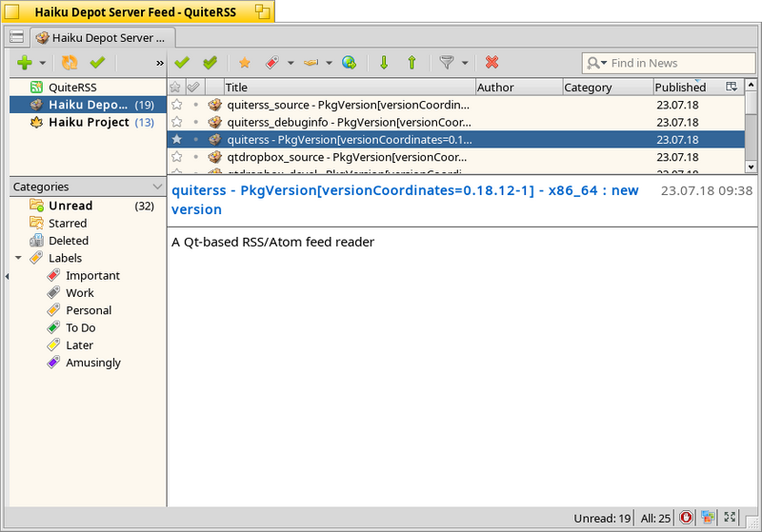The image size is (762, 532).
Task: Star the quiterss_debuginfo news item
Action: point(177,123)
